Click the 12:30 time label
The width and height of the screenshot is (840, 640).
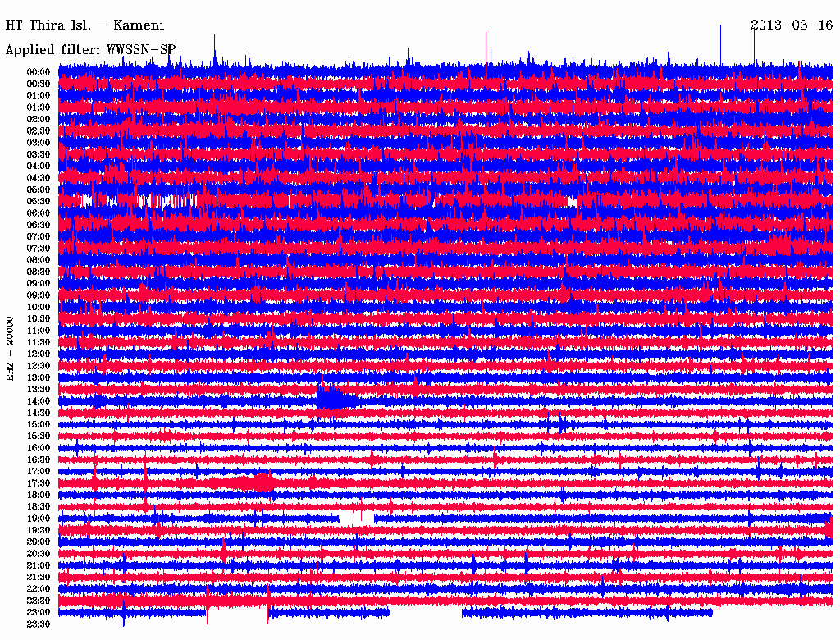[39, 366]
